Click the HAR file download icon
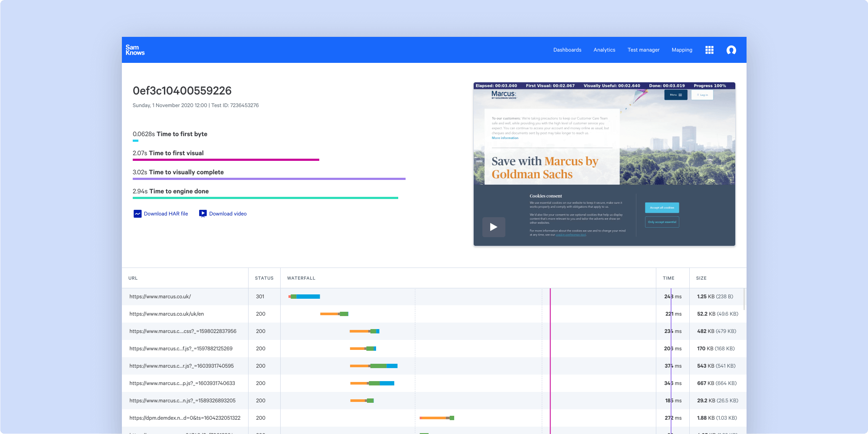Screen dimensions: 868x434 point(138,214)
